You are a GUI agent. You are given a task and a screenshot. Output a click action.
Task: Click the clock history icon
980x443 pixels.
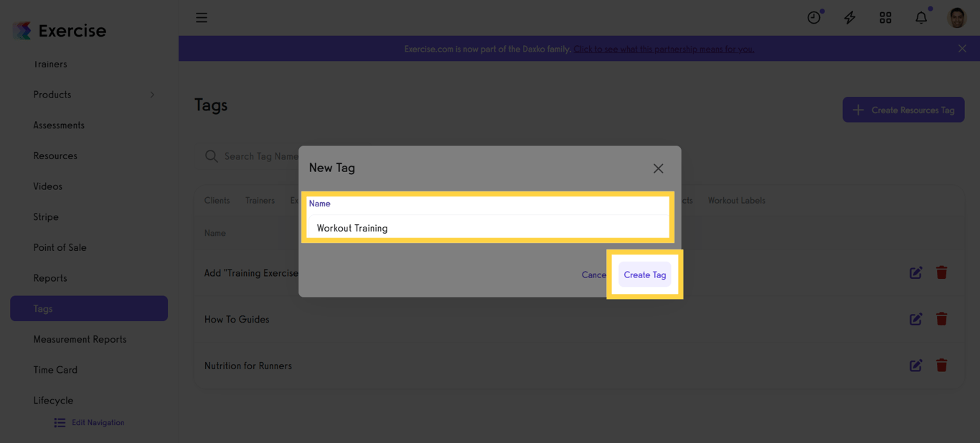point(814,16)
